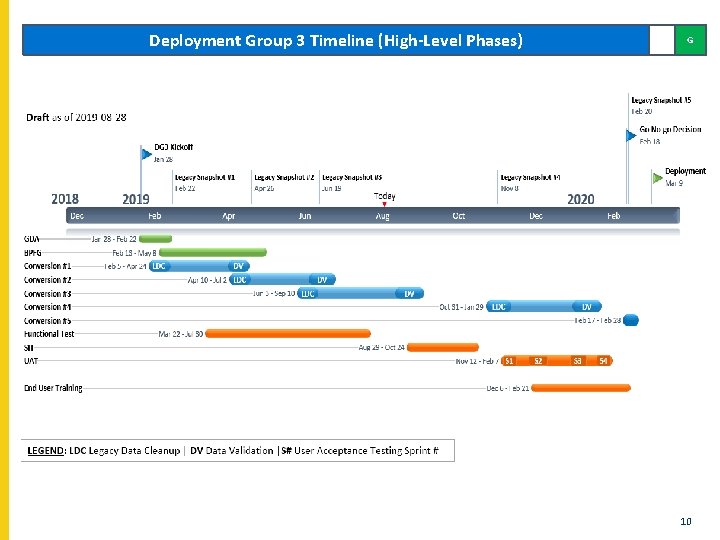Click the LDC segment of Conversion #3
This screenshot has width=720, height=540.
click(x=308, y=293)
